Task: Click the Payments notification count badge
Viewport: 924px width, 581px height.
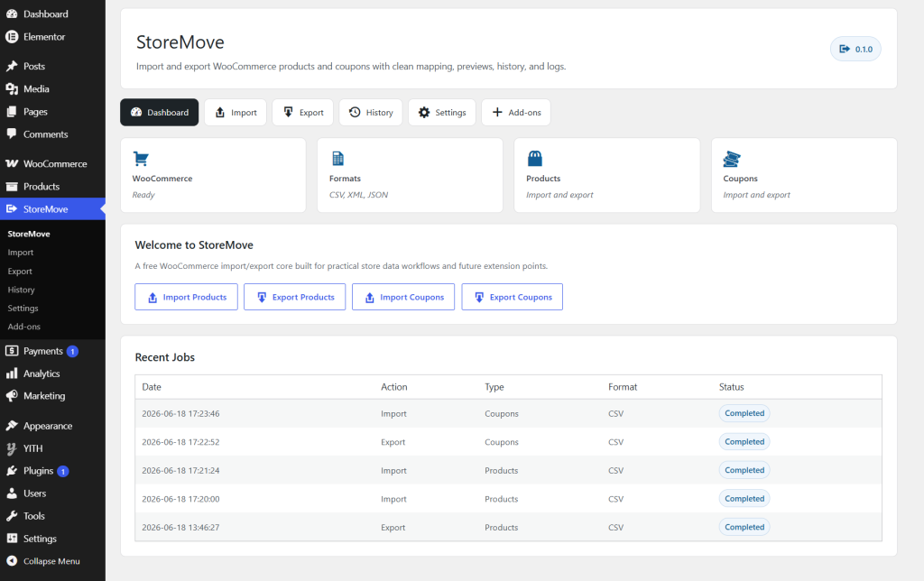Action: (72, 351)
